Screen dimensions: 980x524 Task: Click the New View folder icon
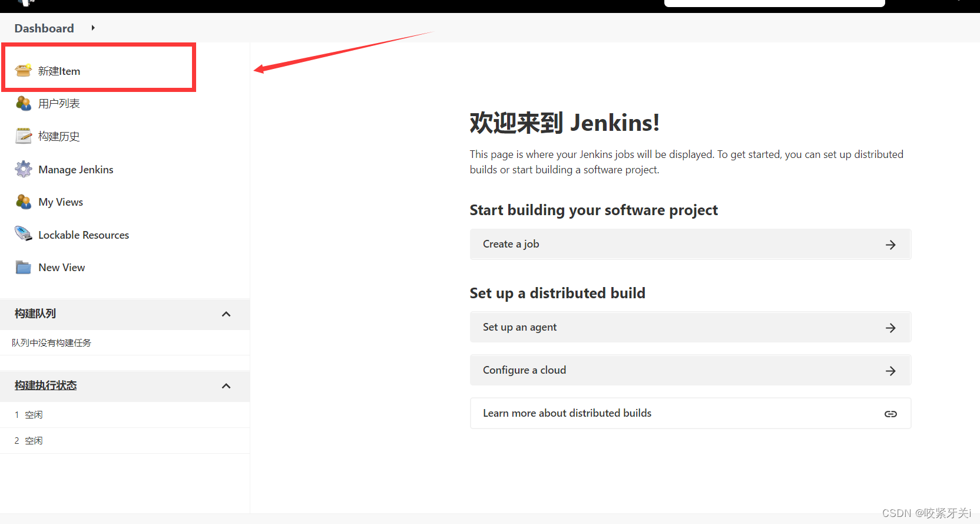point(24,268)
